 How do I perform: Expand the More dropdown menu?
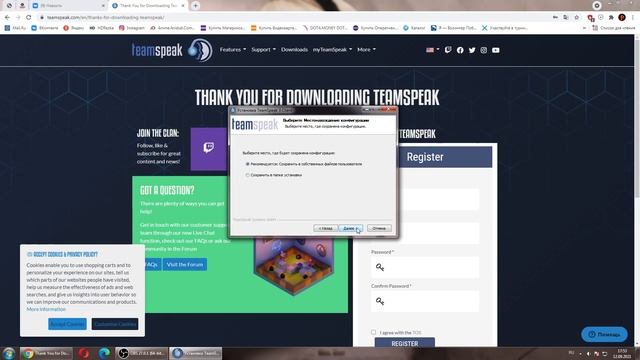366,49
